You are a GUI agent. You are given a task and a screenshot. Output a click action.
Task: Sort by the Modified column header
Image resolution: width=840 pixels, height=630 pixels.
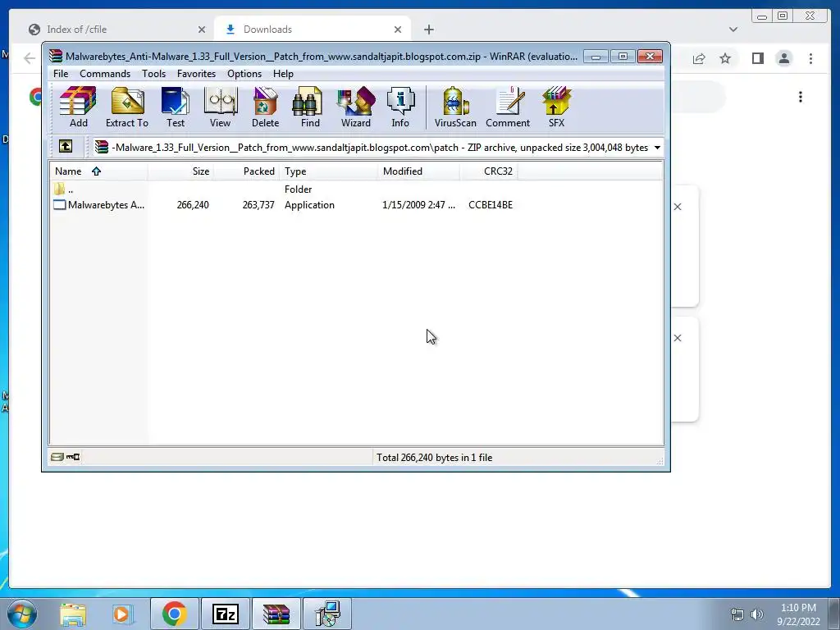click(419, 171)
